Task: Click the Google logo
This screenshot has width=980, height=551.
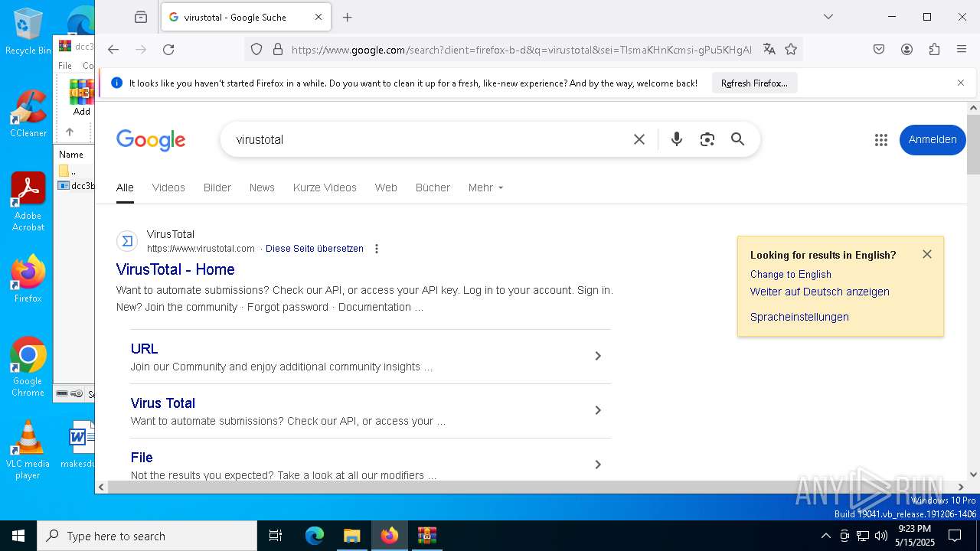Action: tap(151, 140)
